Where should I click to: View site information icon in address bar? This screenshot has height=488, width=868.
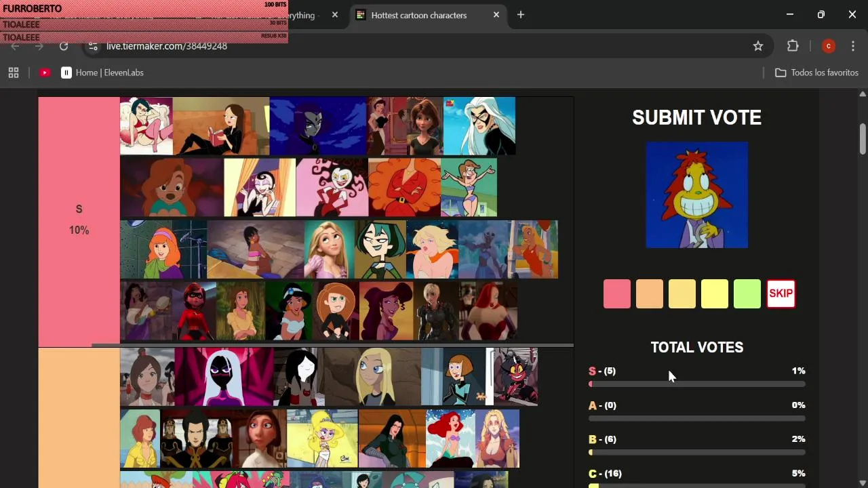pos(94,46)
